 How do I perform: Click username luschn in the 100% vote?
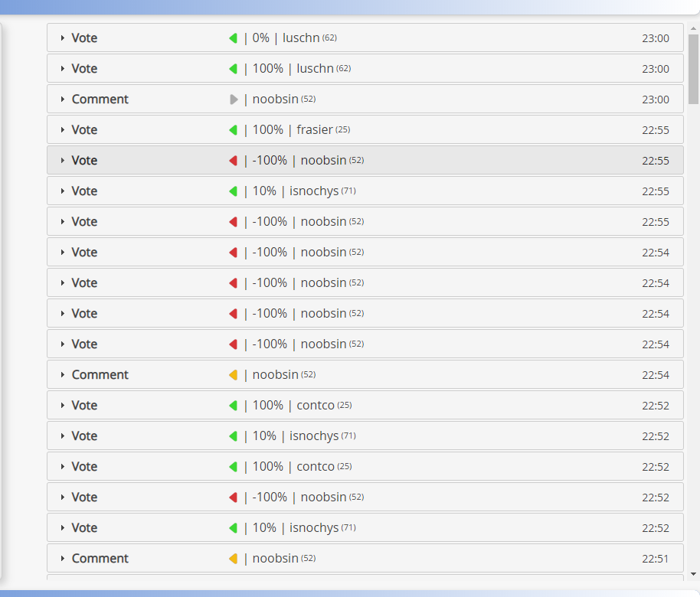[x=316, y=69]
